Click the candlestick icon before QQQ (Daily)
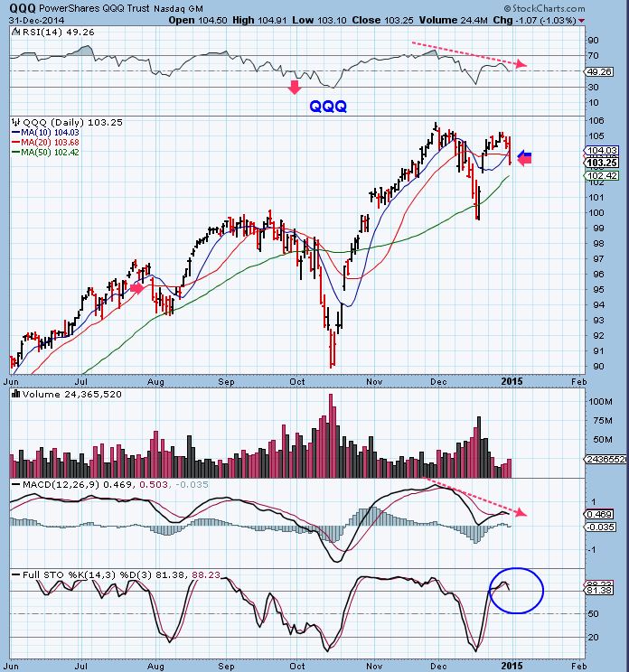The height and width of the screenshot is (672, 629). 17,122
